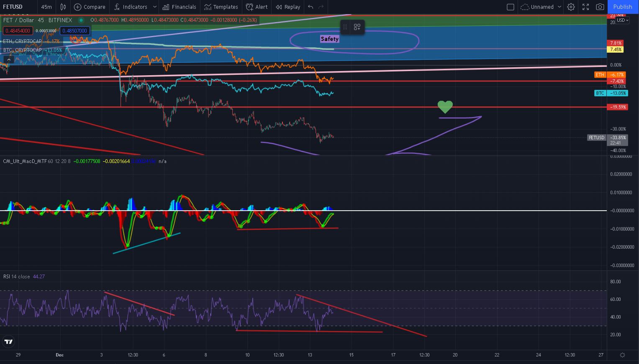Click the Publish button
The height and width of the screenshot is (364, 639).
[623, 7]
